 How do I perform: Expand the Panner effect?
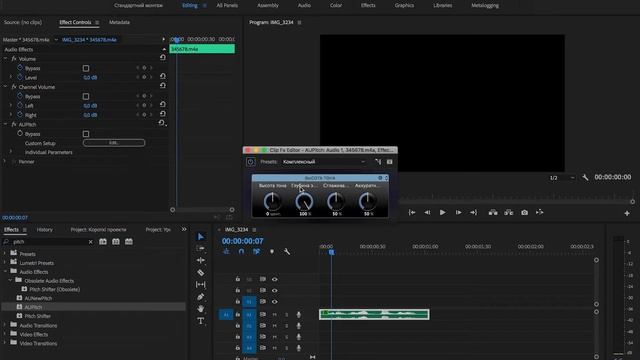pyautogui.click(x=5, y=162)
